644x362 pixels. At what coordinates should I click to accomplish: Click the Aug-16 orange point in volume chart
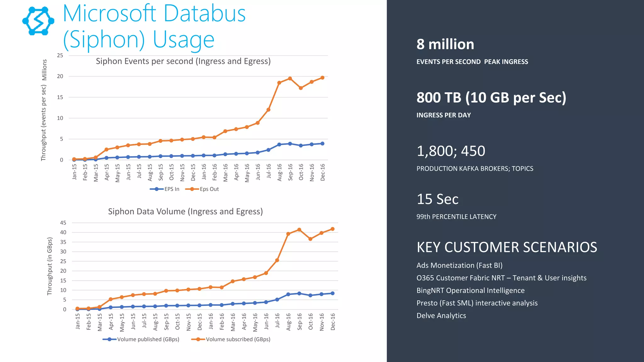click(x=288, y=234)
